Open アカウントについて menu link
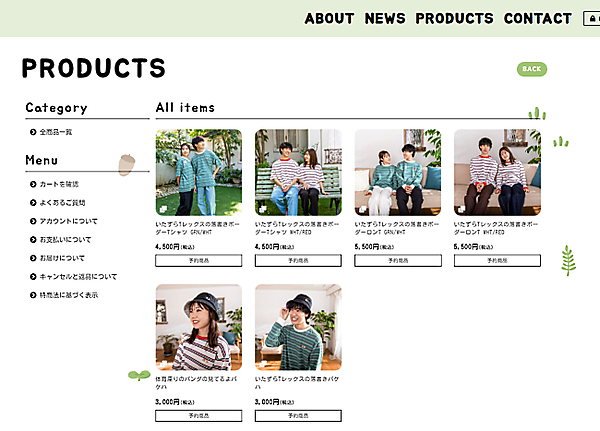Image resolution: width=600 pixels, height=431 pixels. [x=68, y=221]
